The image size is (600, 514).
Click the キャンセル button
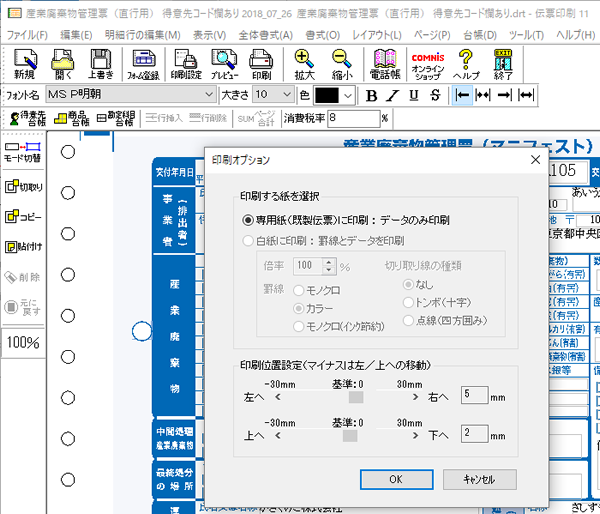click(x=480, y=479)
